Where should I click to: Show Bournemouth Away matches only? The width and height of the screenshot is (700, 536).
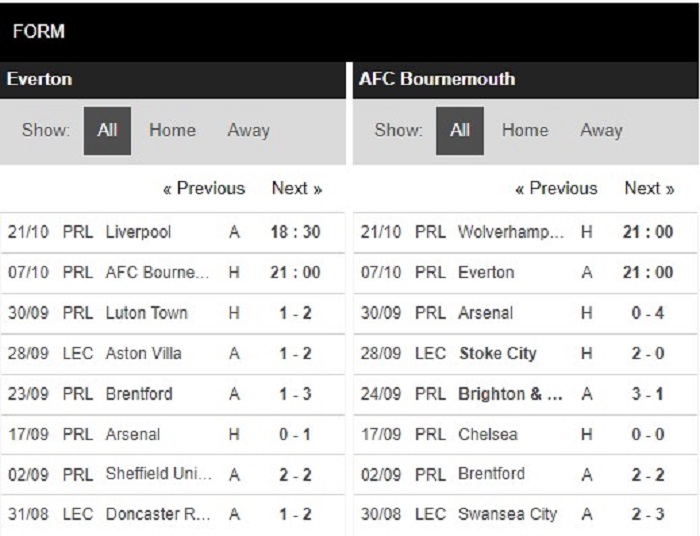(601, 130)
